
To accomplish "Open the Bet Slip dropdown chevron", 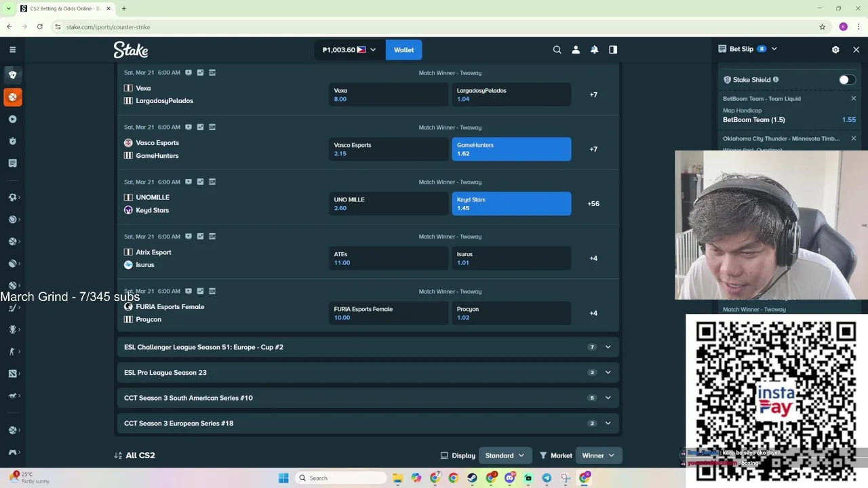I will 774,49.
